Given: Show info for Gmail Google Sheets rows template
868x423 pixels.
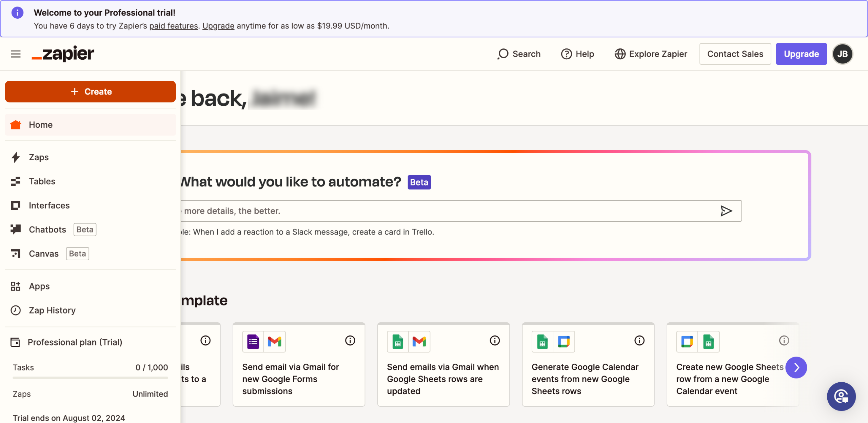Looking at the screenshot, I should pyautogui.click(x=495, y=341).
